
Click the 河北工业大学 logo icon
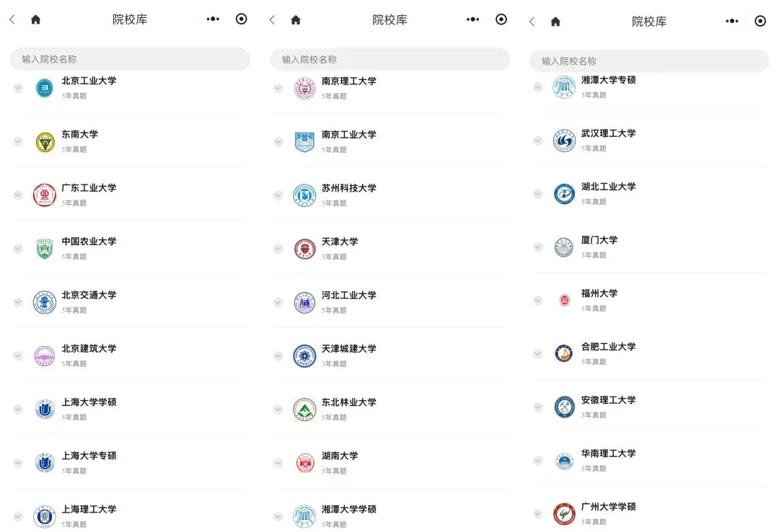click(x=304, y=303)
